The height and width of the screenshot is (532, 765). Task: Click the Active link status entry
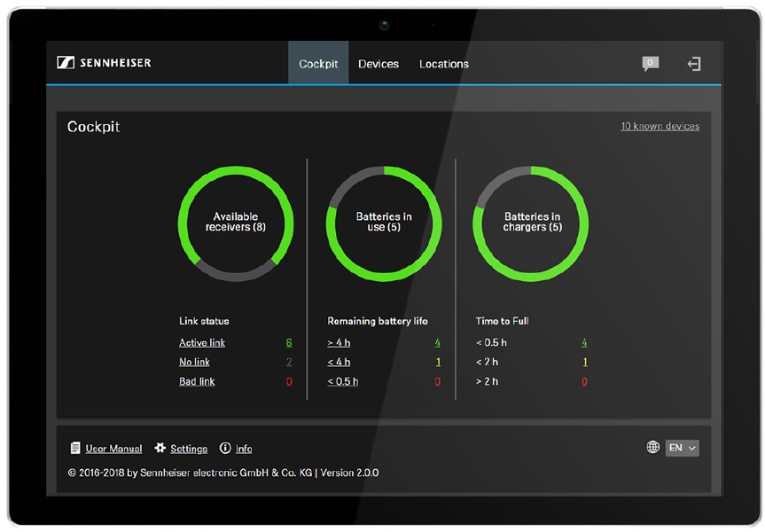pos(202,342)
